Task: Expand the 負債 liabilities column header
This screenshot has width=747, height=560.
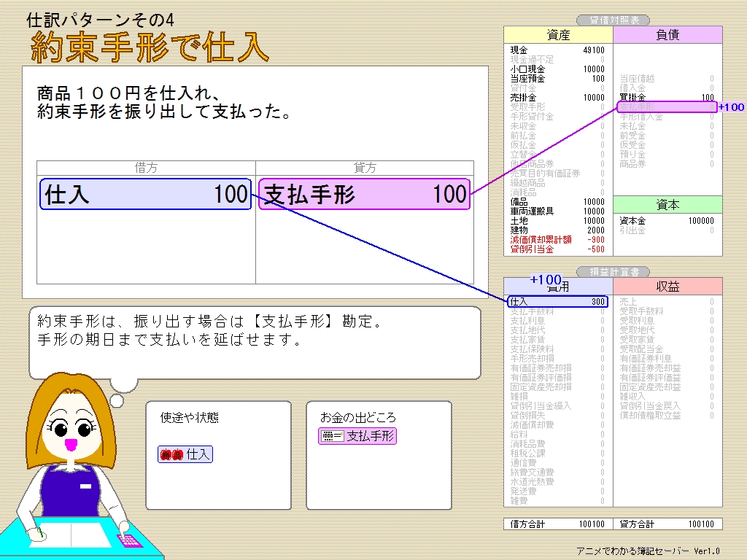Action: (667, 34)
